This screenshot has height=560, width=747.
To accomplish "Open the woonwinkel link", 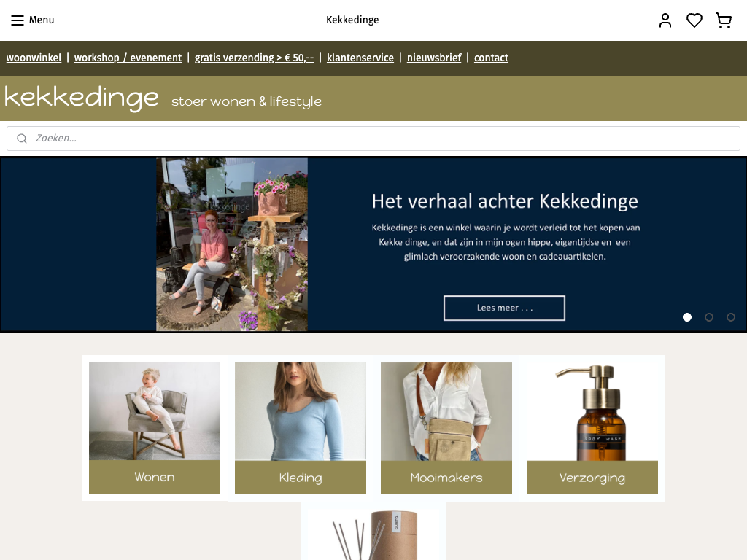I will point(34,58).
